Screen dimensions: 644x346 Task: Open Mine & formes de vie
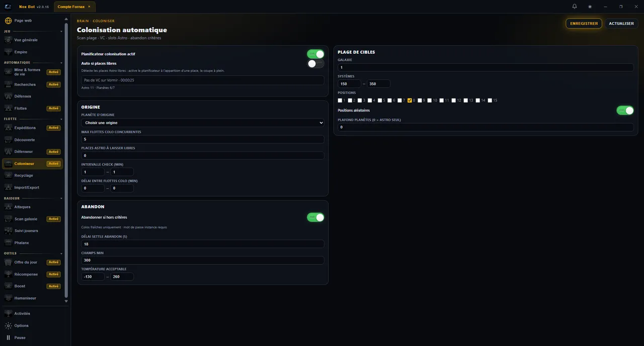pyautogui.click(x=33, y=72)
